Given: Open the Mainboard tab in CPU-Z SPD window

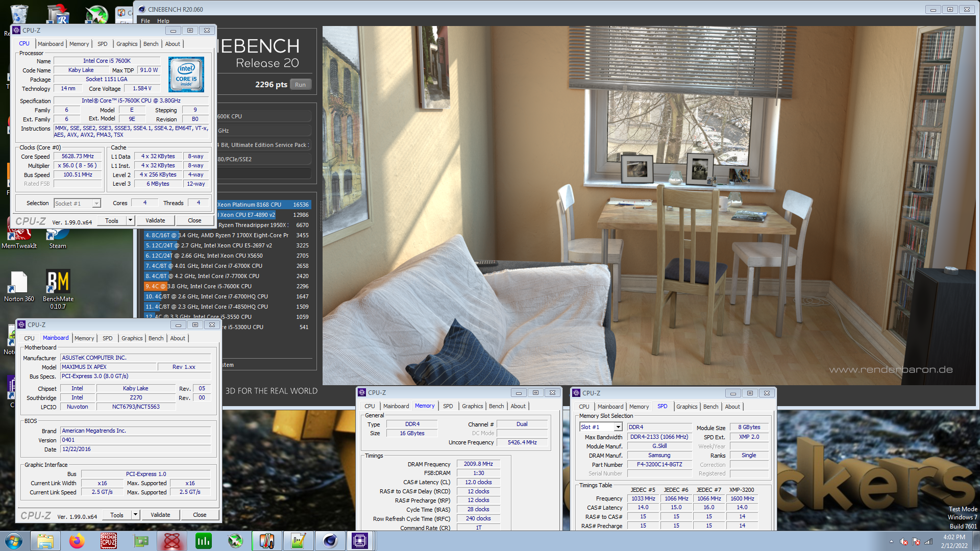Looking at the screenshot, I should (610, 407).
